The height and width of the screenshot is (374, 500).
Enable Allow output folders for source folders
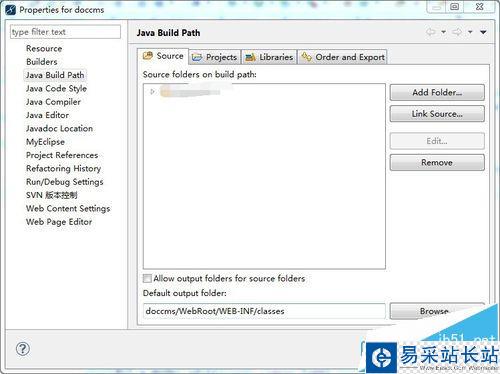pyautogui.click(x=147, y=278)
